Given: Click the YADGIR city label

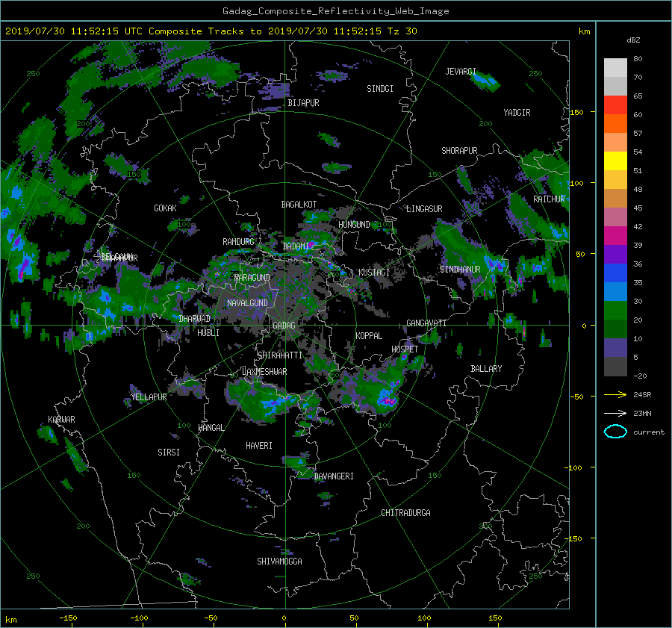Looking at the screenshot, I should pyautogui.click(x=517, y=113).
